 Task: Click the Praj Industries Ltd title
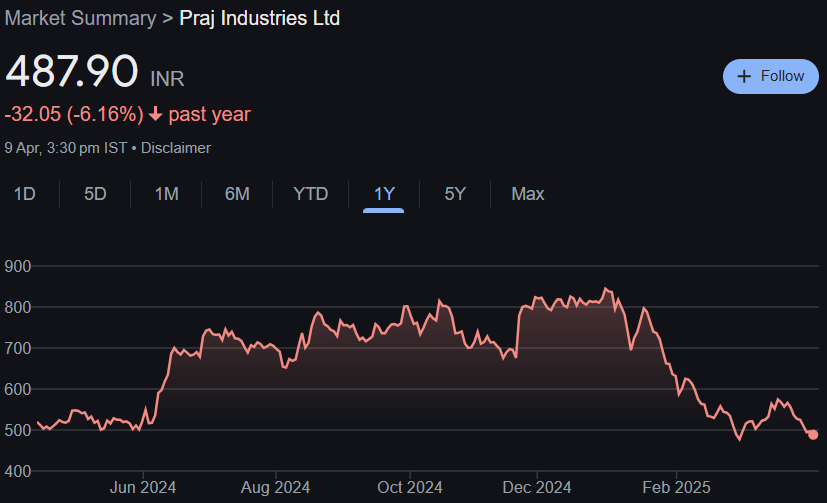coord(259,18)
